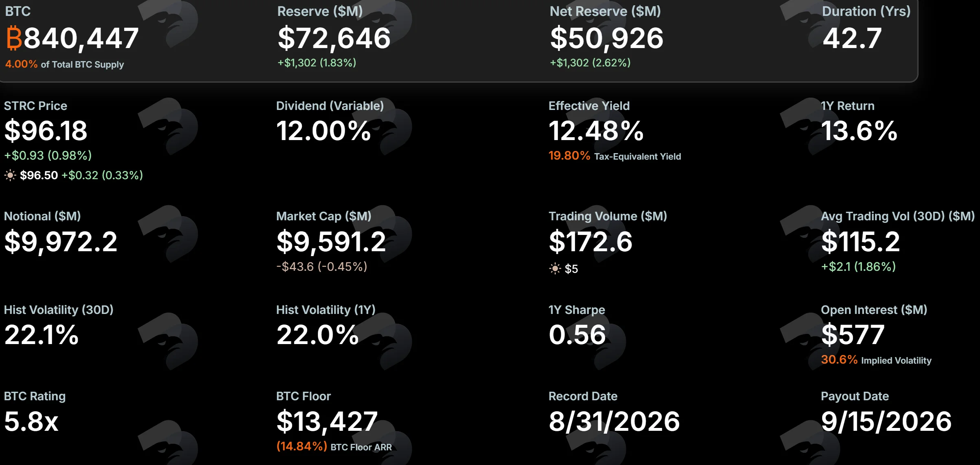Click the BTC holdings value 840,447
The width and height of the screenshot is (980, 465).
81,38
